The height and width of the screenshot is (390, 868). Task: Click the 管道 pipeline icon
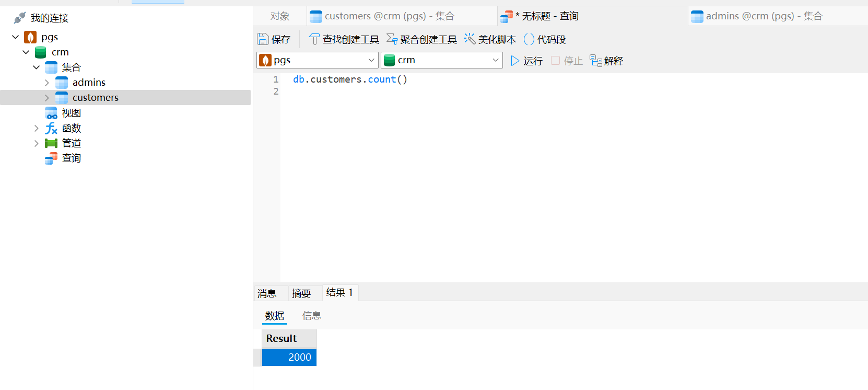tap(51, 143)
